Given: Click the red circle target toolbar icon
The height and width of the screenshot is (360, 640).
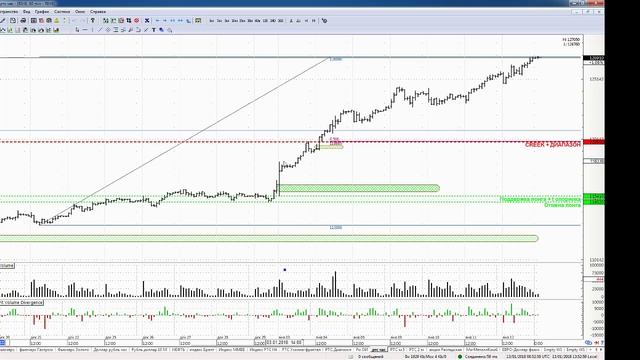Looking at the screenshot, I should pos(137,20).
